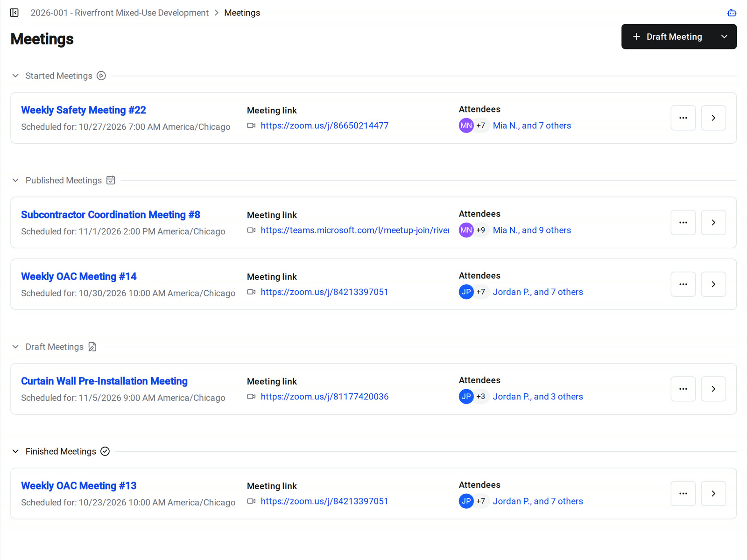Viewport: 747px width, 560px height.
Task: Click the Meetings breadcrumb item
Action: click(x=242, y=13)
